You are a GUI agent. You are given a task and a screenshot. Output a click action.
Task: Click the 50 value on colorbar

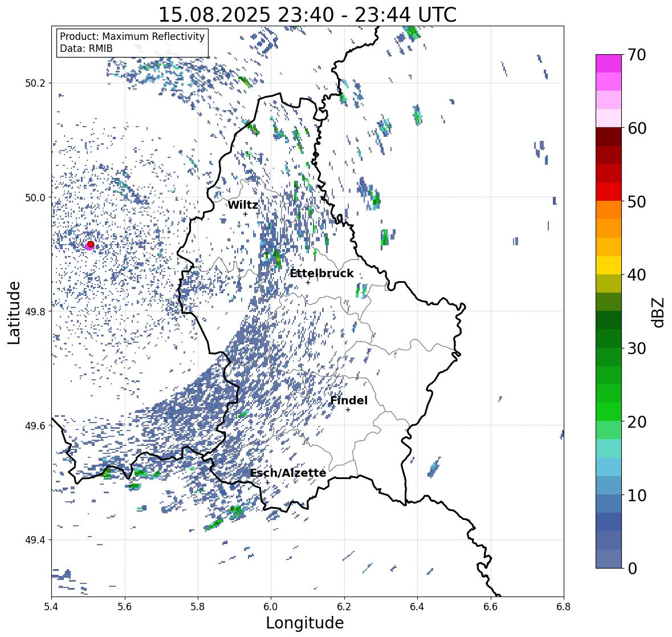(x=637, y=201)
